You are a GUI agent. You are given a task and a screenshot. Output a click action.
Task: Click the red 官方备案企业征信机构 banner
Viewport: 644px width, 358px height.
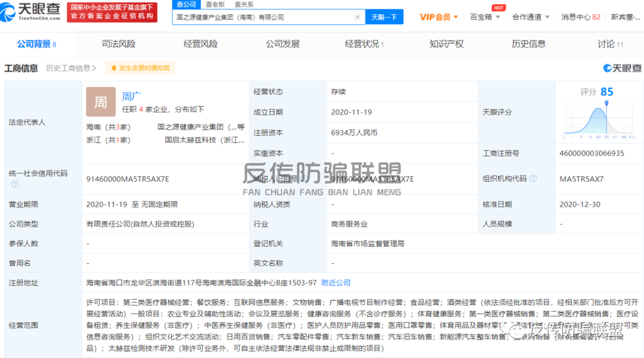pyautogui.click(x=112, y=12)
